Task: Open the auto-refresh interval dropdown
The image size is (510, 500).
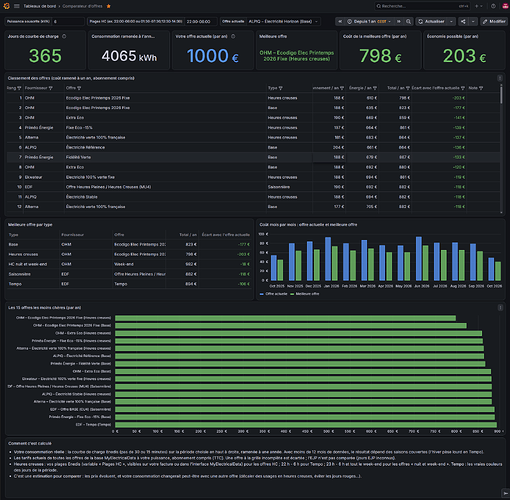Action: click(x=451, y=21)
